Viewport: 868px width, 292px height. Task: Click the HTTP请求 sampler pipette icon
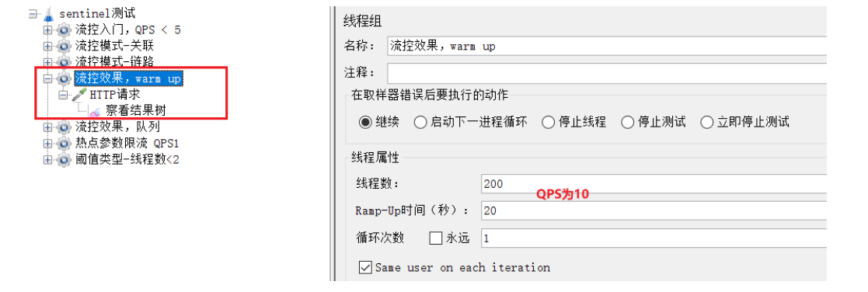click(80, 95)
